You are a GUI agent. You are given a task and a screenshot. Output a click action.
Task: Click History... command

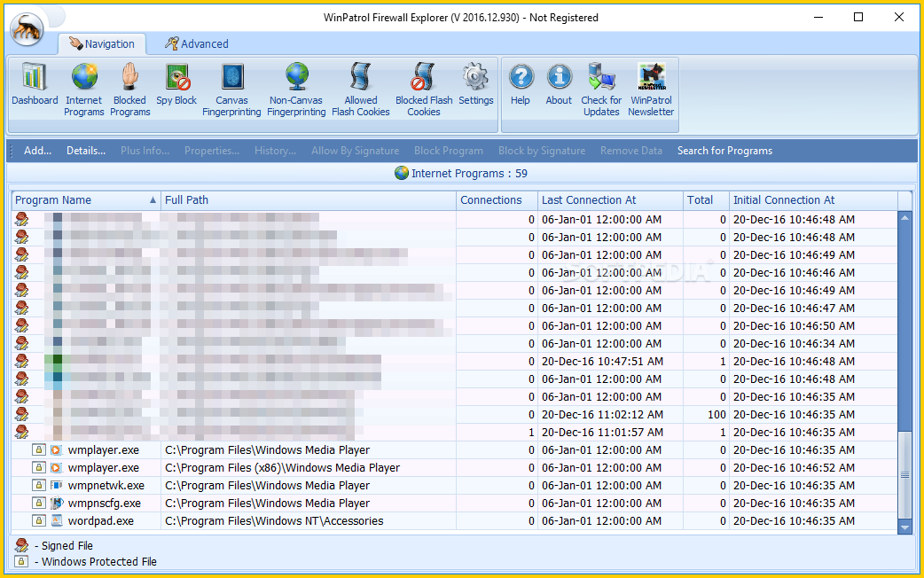[x=275, y=151]
